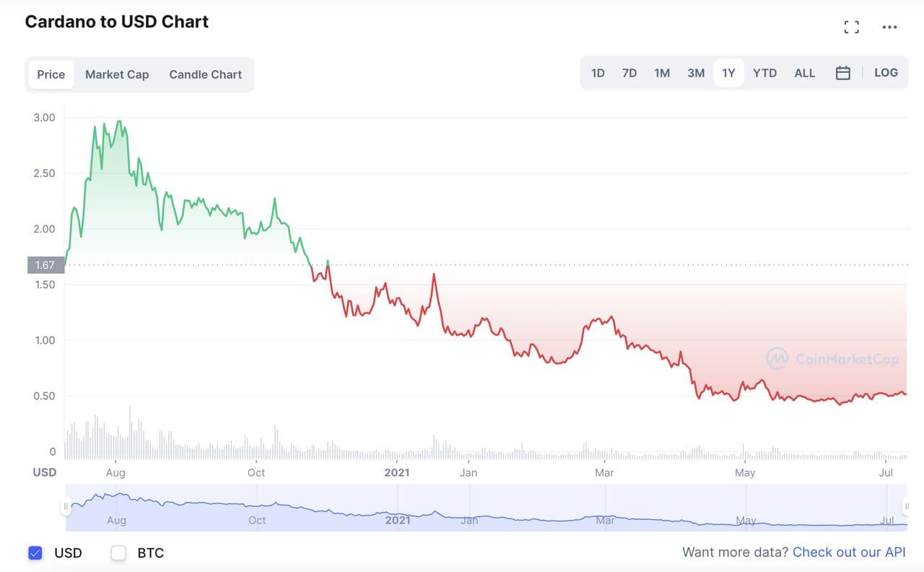Show ALL time price history
Viewport: 924px width, 572px height.
[804, 73]
